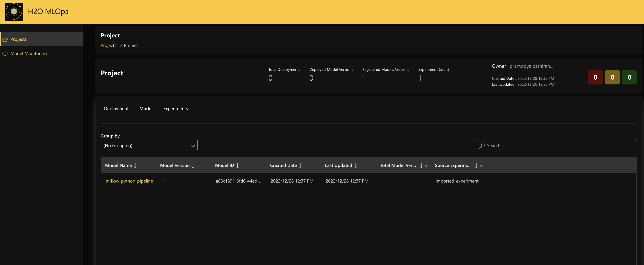The image size is (644, 265).
Task: Click the Last Updated column header
Action: 339,165
